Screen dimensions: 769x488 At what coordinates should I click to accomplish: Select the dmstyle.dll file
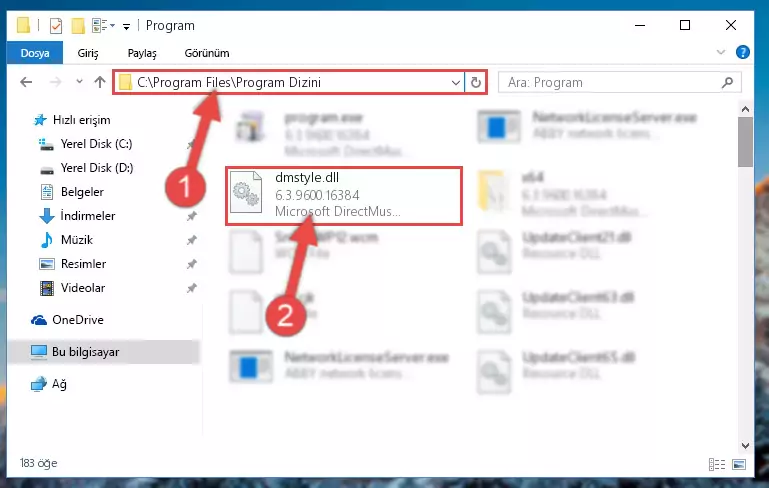[343, 196]
